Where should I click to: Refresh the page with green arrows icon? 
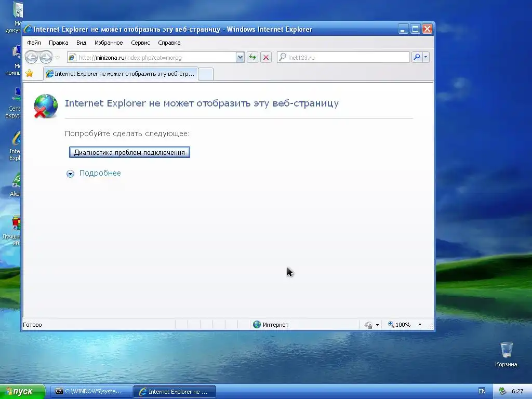[x=252, y=57]
